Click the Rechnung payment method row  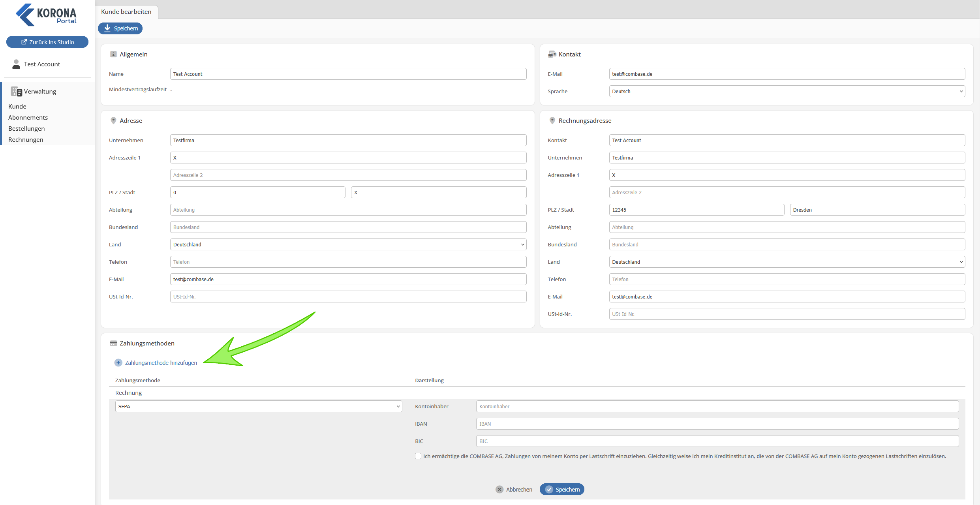(537, 393)
